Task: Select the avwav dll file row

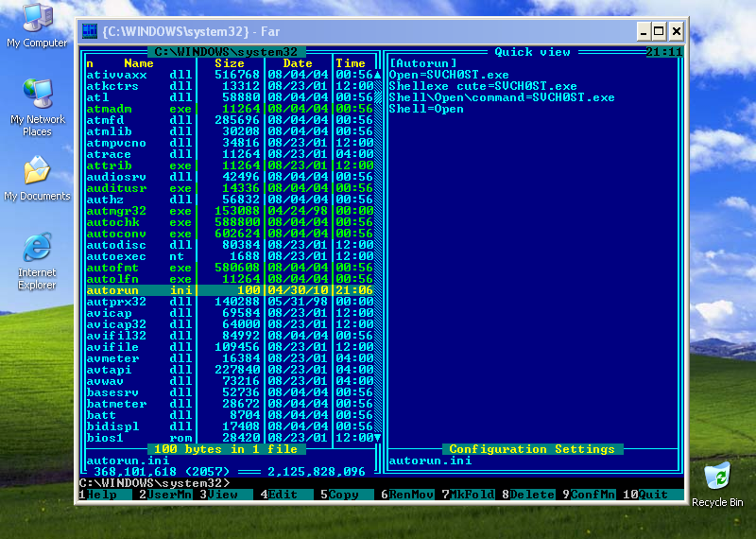Action: (x=230, y=381)
